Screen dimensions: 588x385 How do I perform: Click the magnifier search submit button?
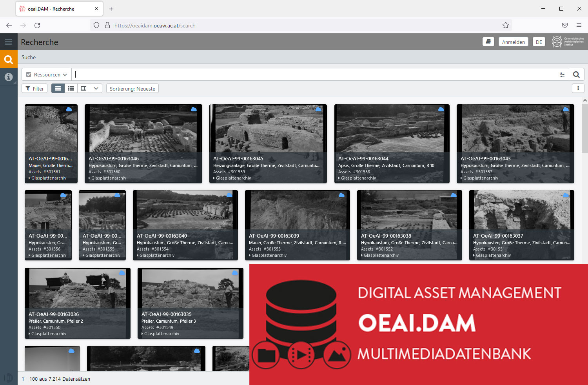pos(576,74)
